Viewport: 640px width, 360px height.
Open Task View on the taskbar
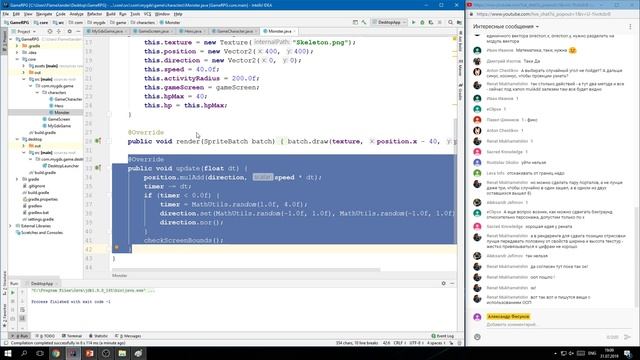40,353
